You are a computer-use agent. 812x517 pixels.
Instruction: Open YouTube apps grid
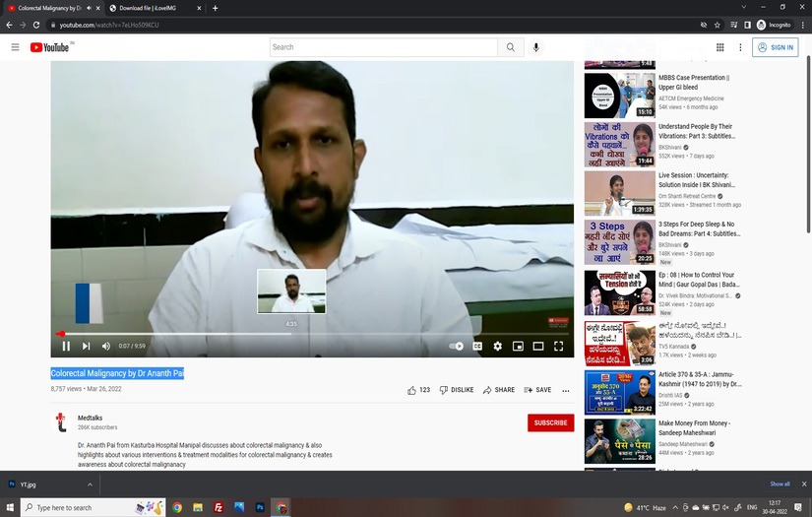coord(719,47)
